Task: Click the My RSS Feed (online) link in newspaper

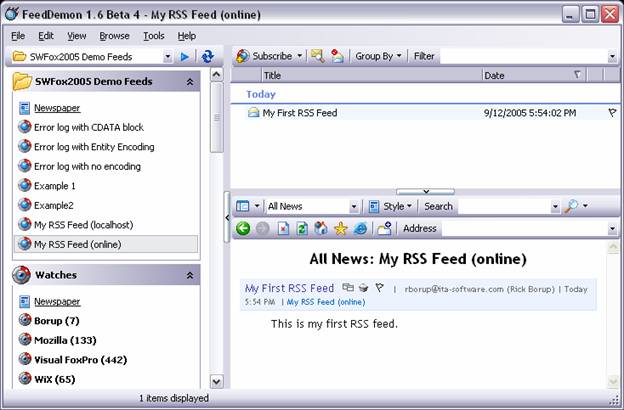Action: [326, 302]
